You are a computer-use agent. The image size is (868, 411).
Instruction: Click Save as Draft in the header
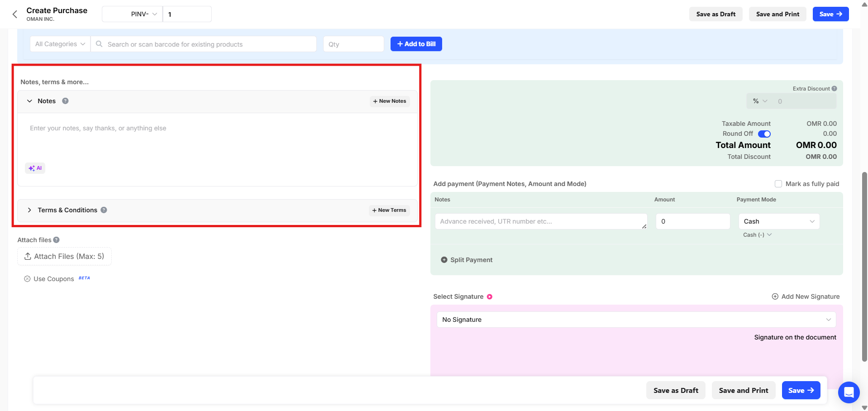coord(716,14)
